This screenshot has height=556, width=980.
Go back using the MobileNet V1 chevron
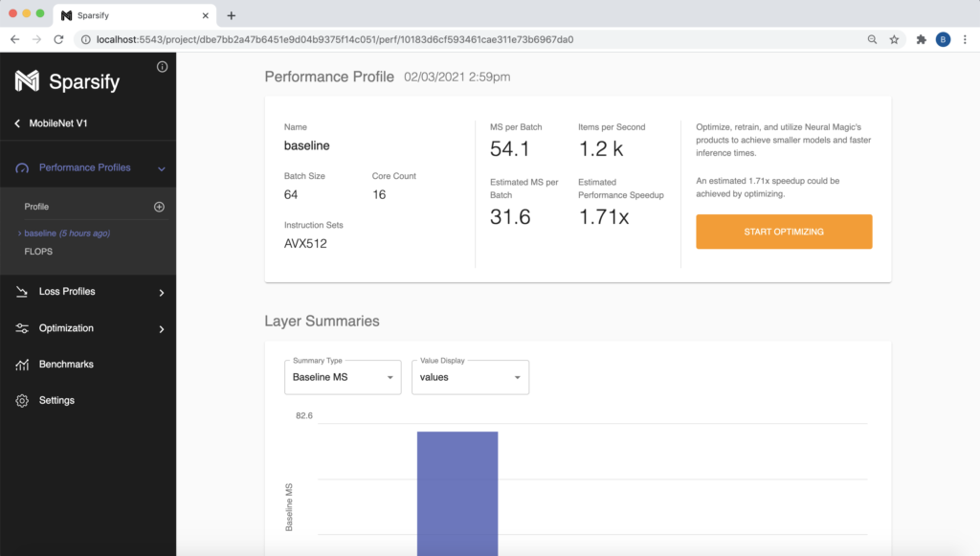pos(17,123)
